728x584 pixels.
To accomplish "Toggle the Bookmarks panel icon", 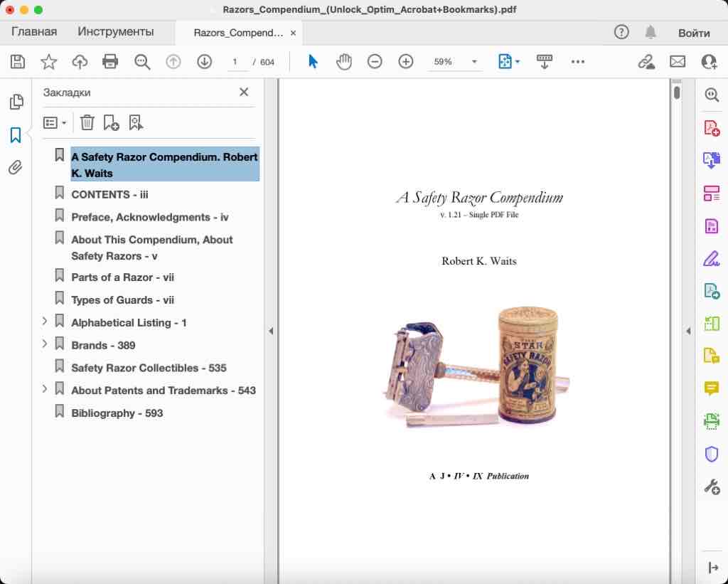I will [16, 135].
